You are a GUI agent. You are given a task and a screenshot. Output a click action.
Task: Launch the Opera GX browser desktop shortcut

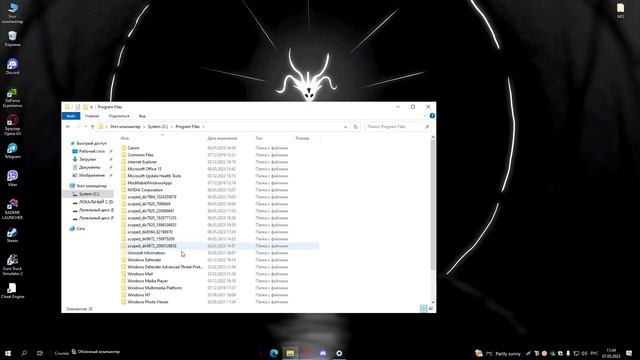coord(12,125)
